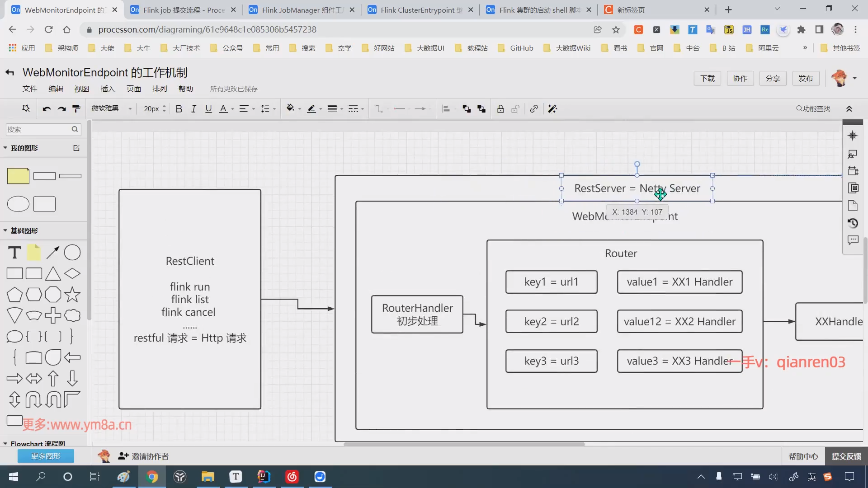Click the lock shape icon
Image resolution: width=868 pixels, height=488 pixels.
[500, 109]
